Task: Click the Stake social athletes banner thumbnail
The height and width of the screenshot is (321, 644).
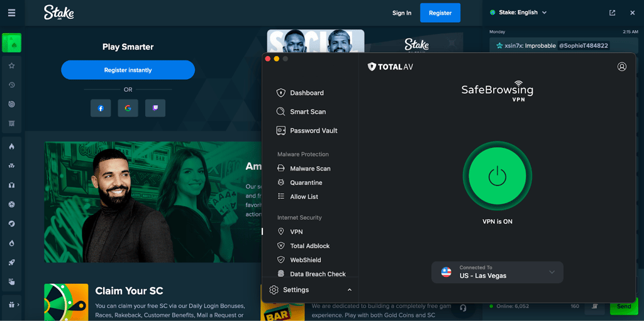Action: (x=316, y=41)
